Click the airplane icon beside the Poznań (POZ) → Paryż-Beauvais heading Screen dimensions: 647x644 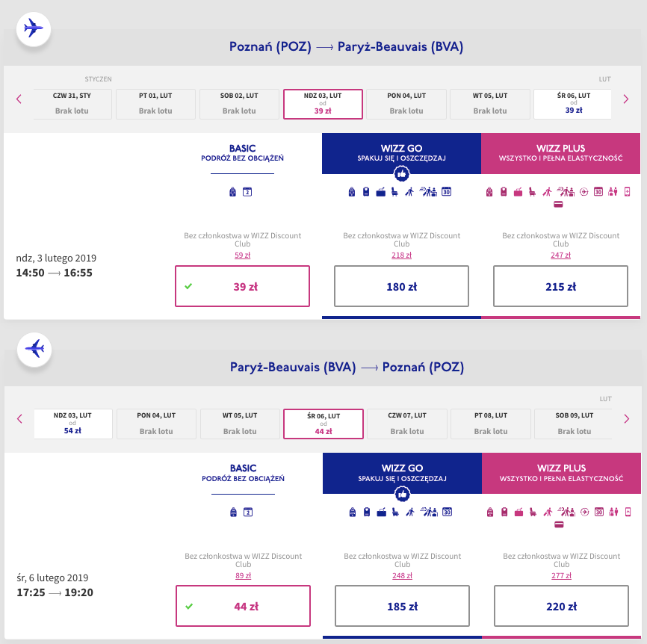coord(34,29)
